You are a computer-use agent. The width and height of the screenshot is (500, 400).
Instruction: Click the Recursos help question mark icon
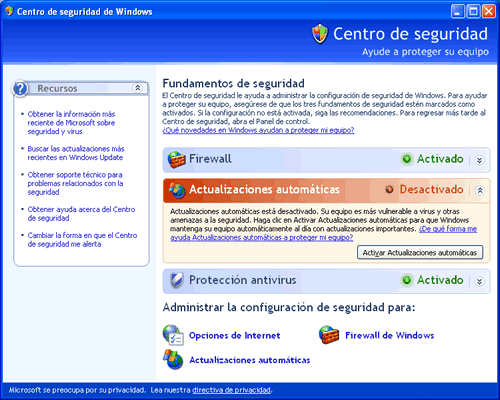pos(20,89)
